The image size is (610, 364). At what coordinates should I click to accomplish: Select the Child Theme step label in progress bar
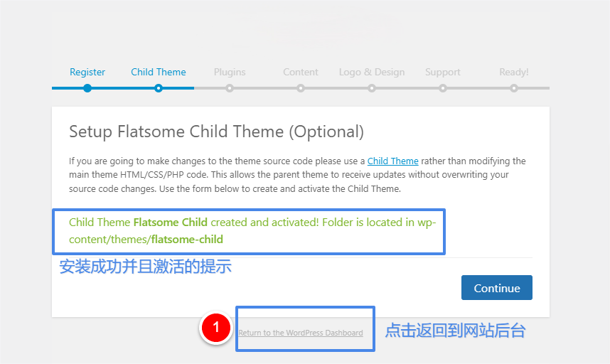[159, 72]
